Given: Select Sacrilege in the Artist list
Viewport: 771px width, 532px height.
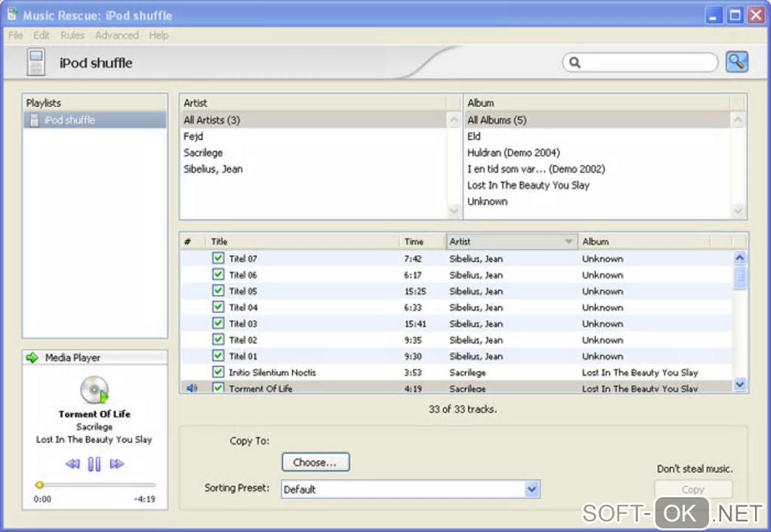Looking at the screenshot, I should pos(203,153).
